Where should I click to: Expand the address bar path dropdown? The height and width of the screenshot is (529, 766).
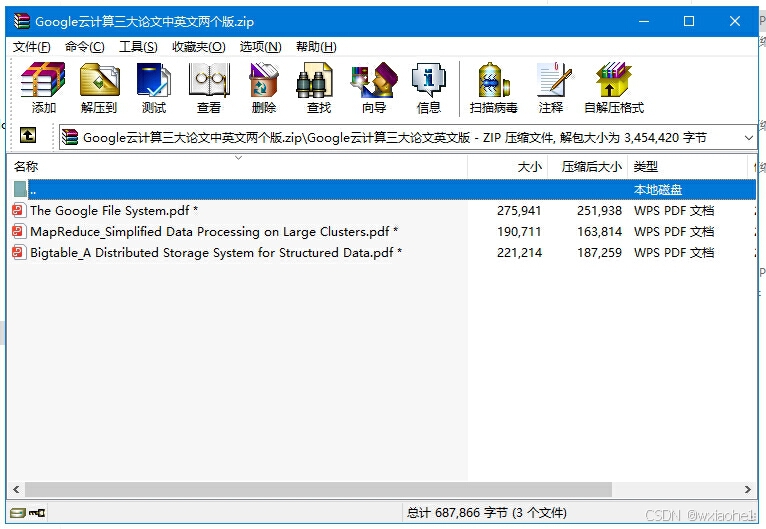[748, 138]
